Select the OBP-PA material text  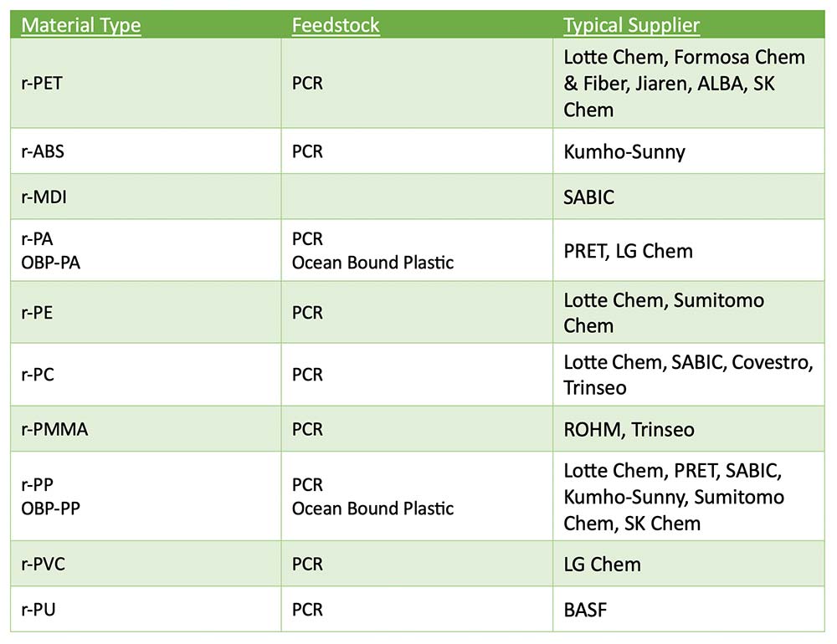[50, 263]
